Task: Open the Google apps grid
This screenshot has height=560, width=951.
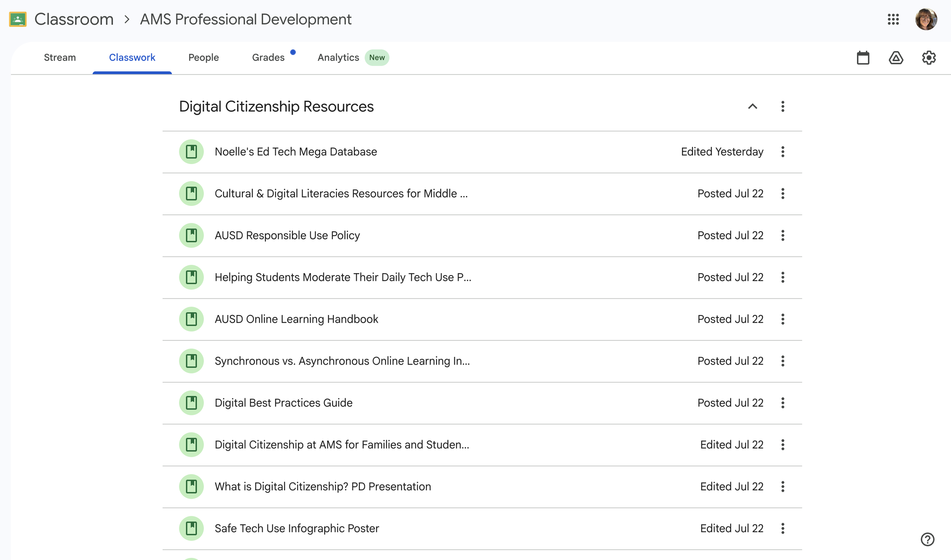Action: click(x=893, y=19)
